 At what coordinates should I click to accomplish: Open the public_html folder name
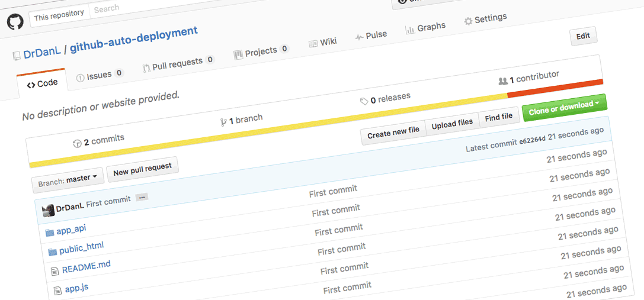(81, 248)
